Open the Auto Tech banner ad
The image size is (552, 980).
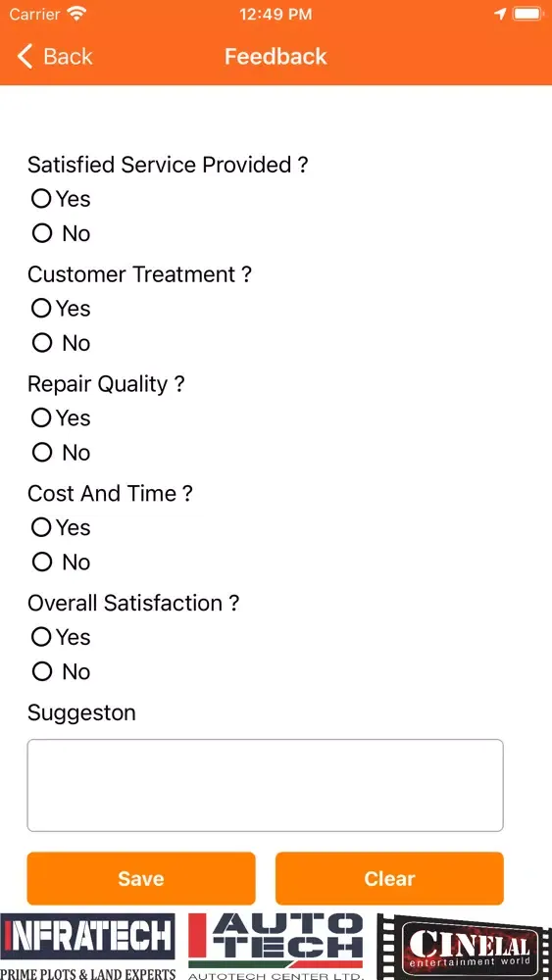tap(276, 947)
